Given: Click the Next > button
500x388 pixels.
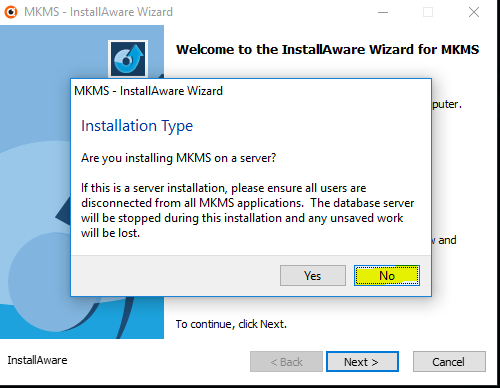Looking at the screenshot, I should point(362,362).
